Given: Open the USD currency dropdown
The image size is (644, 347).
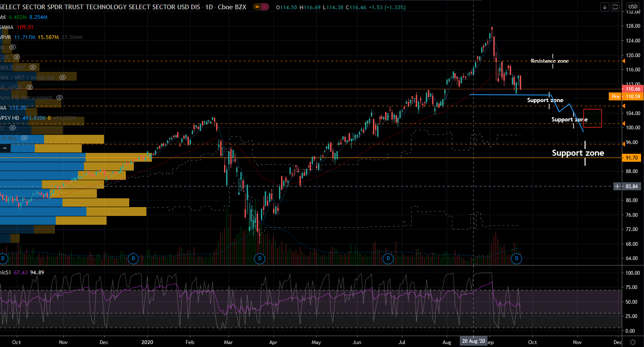Looking at the screenshot, I should click(633, 7).
